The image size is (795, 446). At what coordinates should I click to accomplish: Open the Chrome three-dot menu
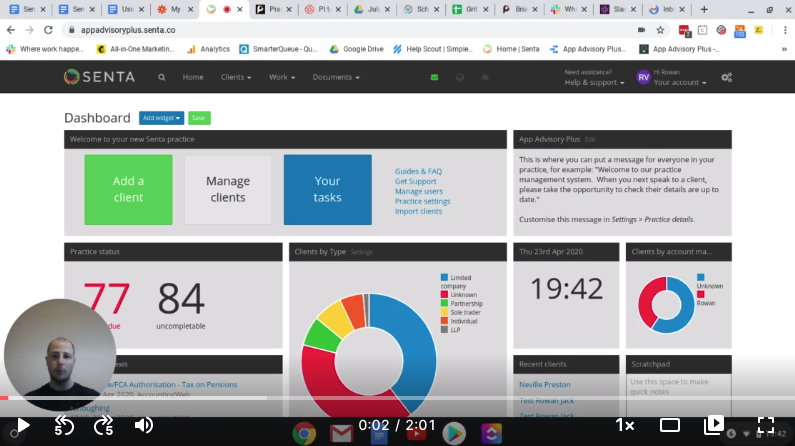pos(785,30)
